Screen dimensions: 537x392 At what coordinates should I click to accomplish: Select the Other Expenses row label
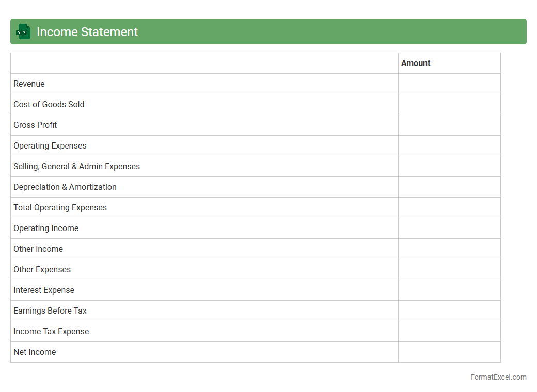point(42,270)
